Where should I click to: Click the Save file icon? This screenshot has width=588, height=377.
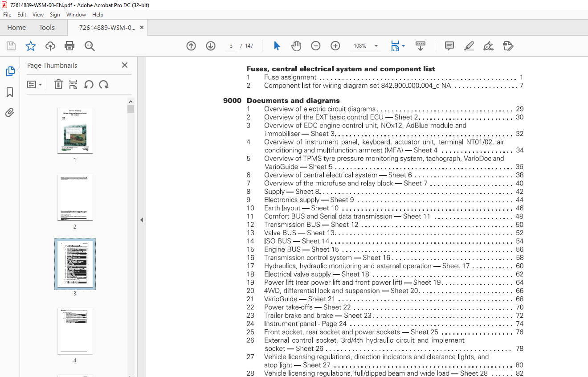[x=11, y=46]
